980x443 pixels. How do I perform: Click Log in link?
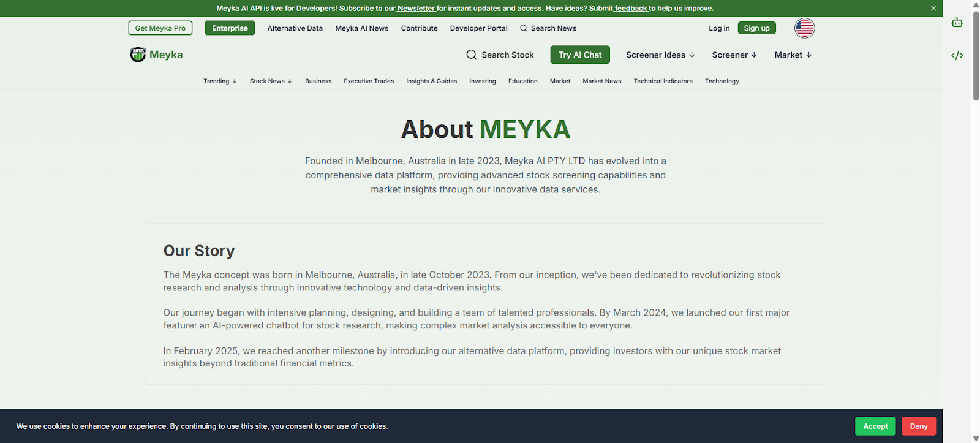[x=719, y=28]
